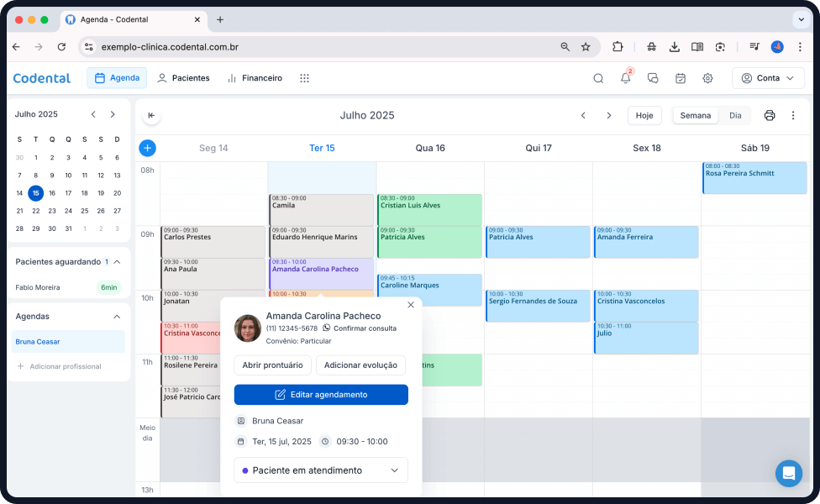This screenshot has width=820, height=504.
Task: Open the Paciente em atendimento status dropdown
Action: (x=320, y=470)
